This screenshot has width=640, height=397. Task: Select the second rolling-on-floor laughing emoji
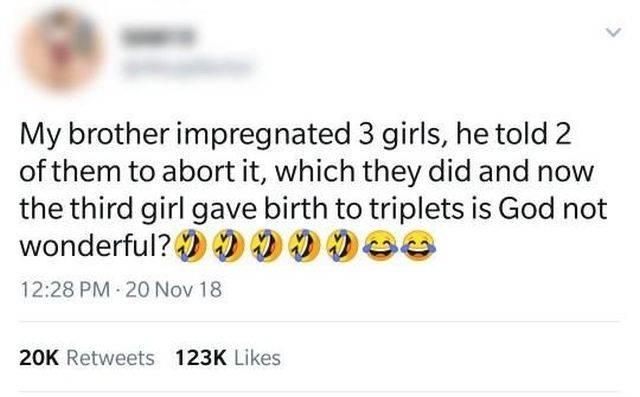click(228, 246)
